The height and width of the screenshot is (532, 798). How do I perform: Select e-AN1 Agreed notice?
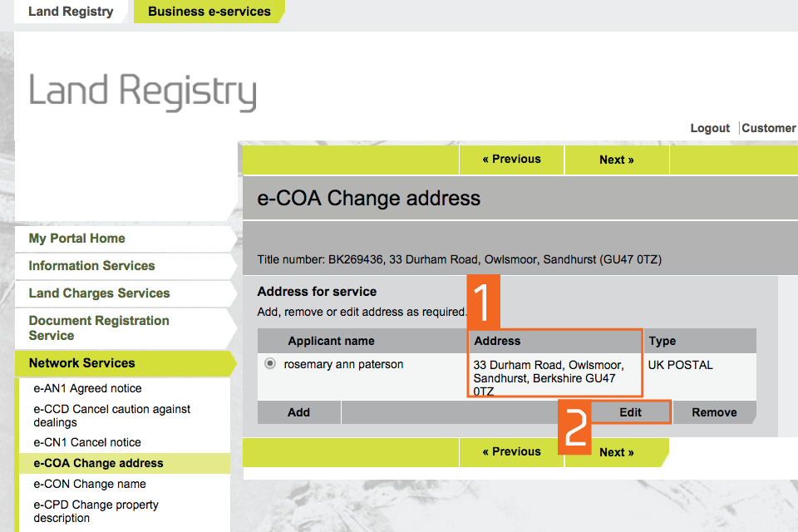point(87,388)
